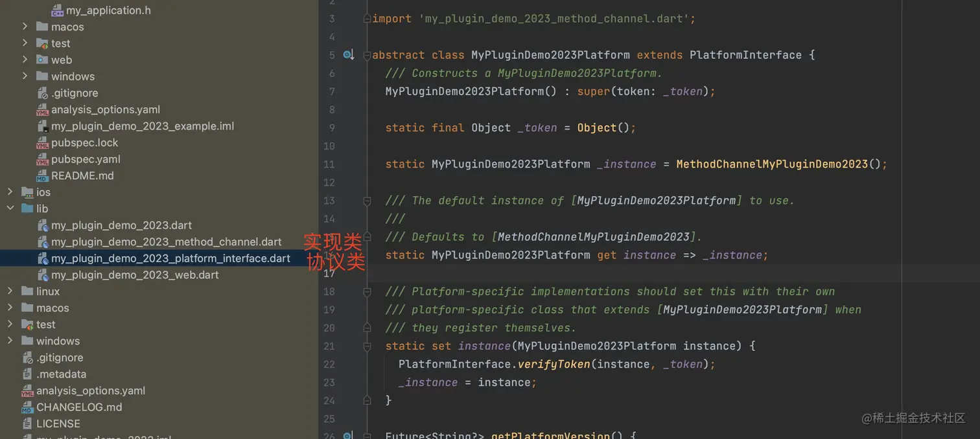980x439 pixels.
Task: Open my_plugin_demo_2023_example.iml
Action: point(143,126)
